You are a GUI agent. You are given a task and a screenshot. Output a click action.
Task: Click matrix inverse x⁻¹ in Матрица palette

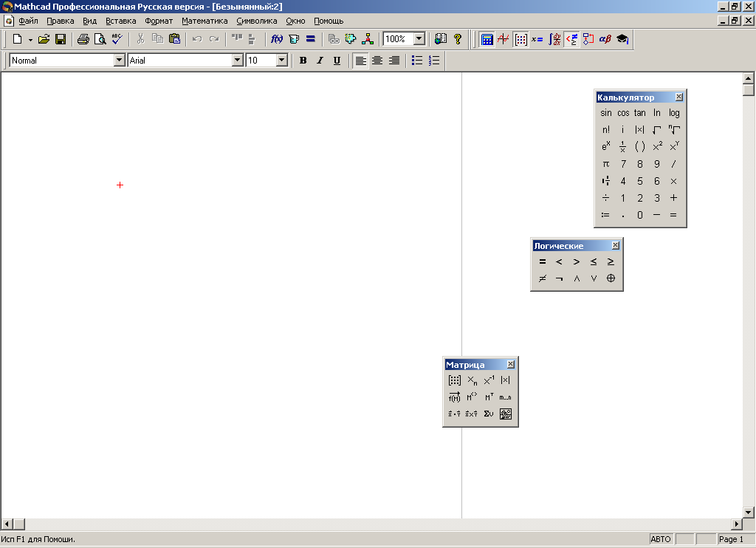(x=489, y=380)
